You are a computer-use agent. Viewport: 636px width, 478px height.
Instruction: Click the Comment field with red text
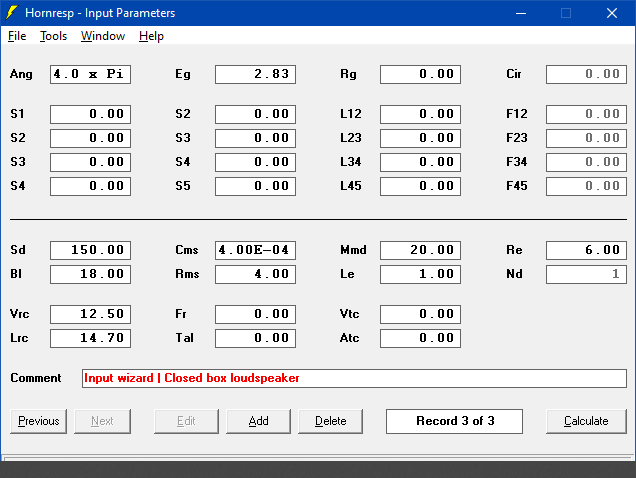click(x=354, y=378)
